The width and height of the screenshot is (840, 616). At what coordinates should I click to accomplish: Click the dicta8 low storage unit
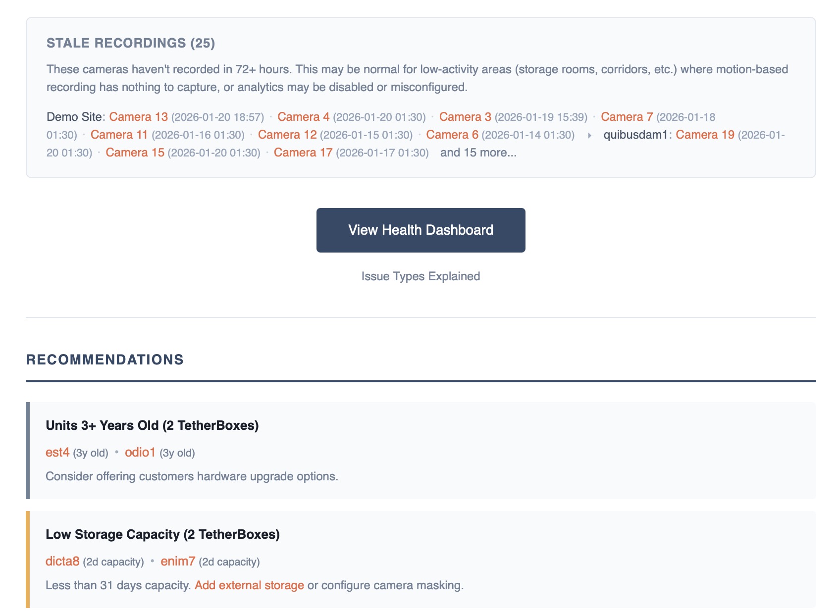click(x=62, y=562)
